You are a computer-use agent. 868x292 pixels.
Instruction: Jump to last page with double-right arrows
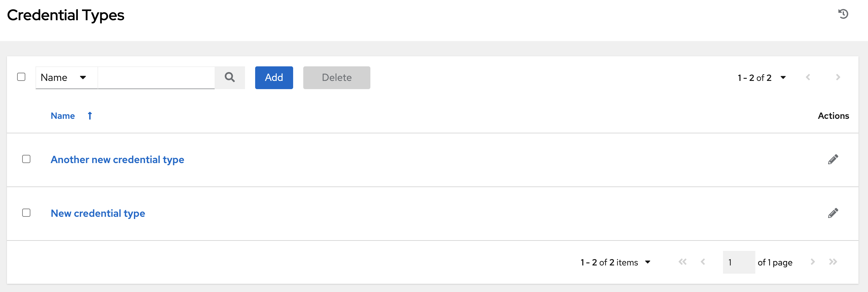point(834,262)
